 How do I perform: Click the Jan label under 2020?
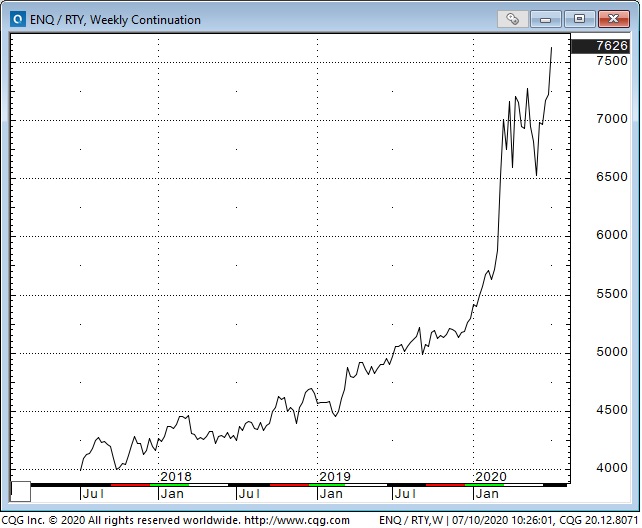(x=487, y=494)
